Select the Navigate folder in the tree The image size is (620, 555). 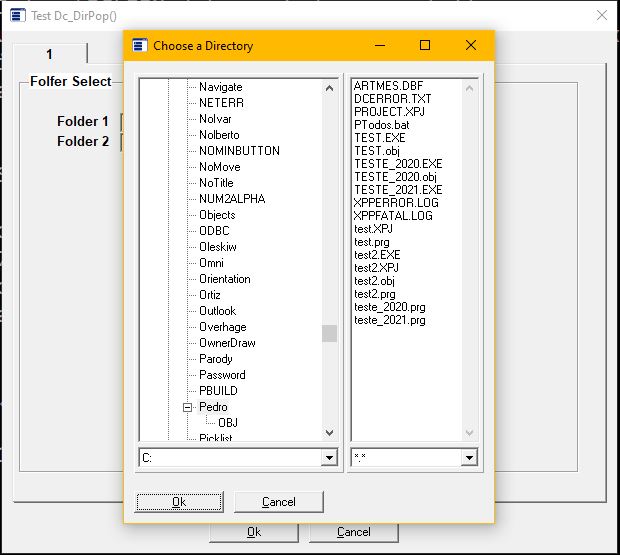pos(220,87)
